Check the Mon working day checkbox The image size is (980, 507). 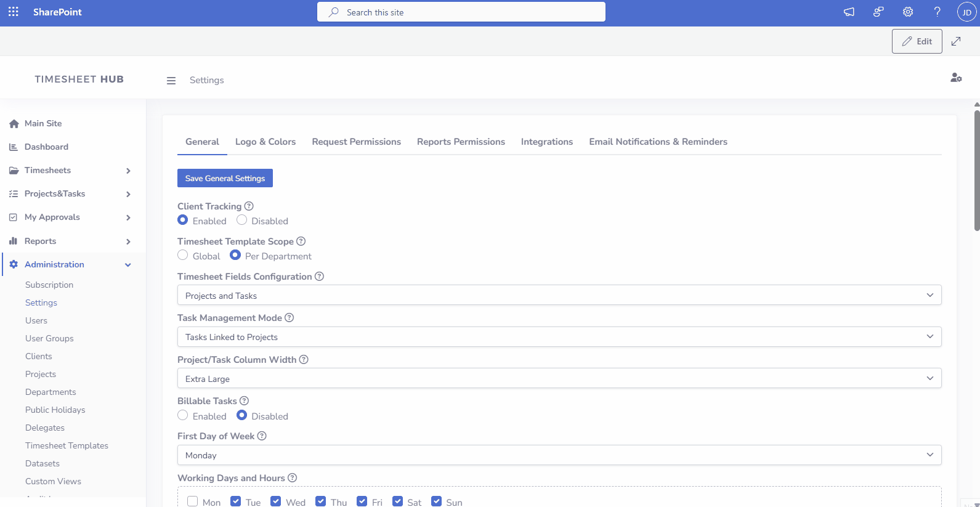tap(193, 501)
